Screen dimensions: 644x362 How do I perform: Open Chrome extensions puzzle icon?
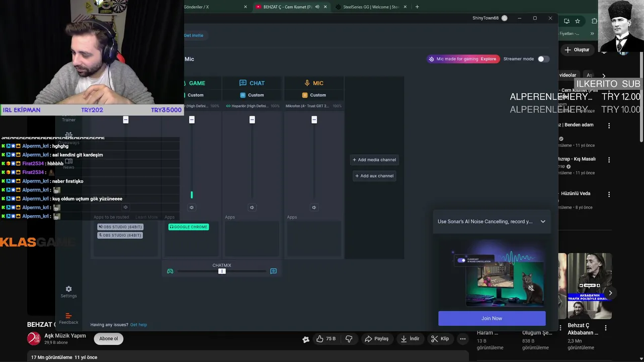click(595, 21)
